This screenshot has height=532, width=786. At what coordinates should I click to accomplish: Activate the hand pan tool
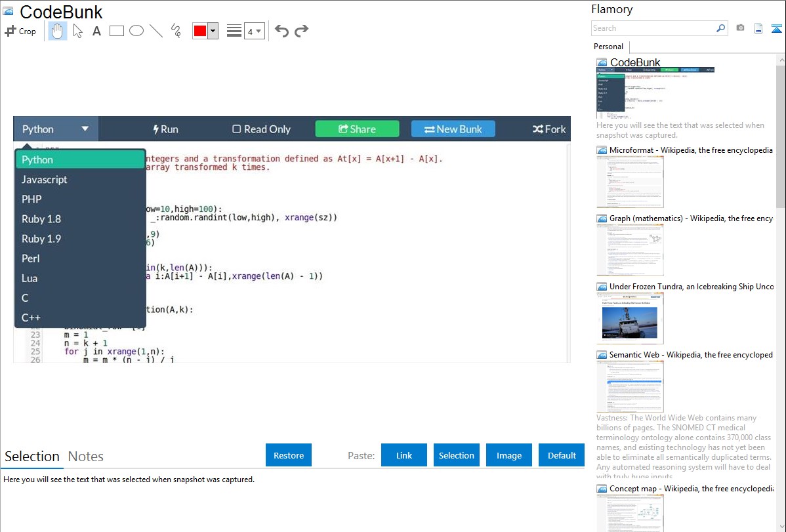point(58,31)
